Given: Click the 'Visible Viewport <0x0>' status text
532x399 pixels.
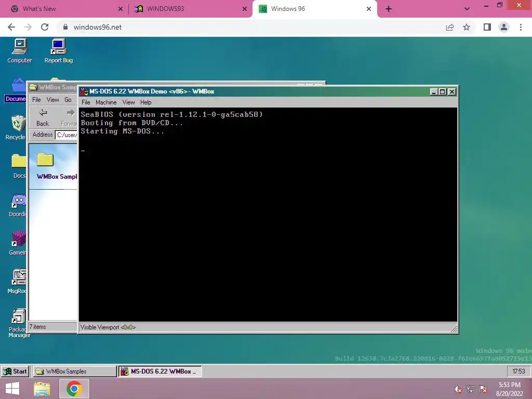Looking at the screenshot, I should (108, 327).
